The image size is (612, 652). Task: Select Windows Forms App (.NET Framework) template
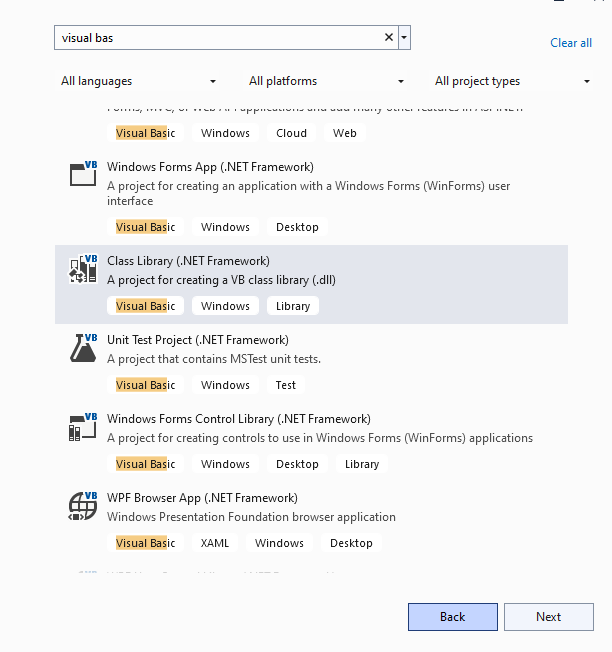(311, 198)
